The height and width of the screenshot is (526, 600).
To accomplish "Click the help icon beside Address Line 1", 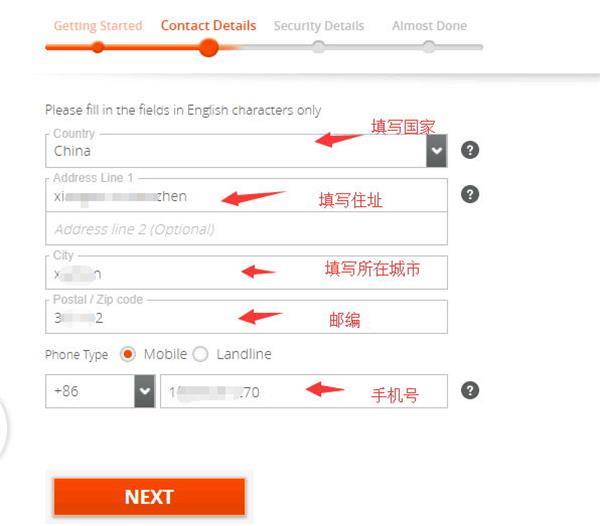I will tap(470, 194).
